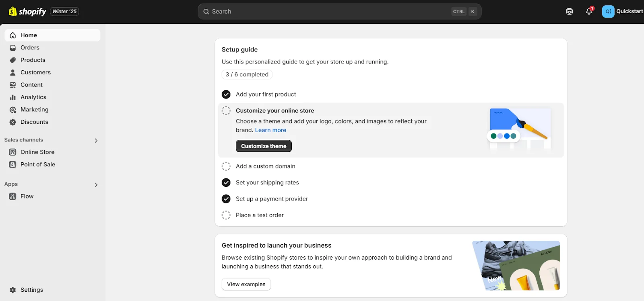Expand 'Set up a payment provider' step

coord(272,199)
